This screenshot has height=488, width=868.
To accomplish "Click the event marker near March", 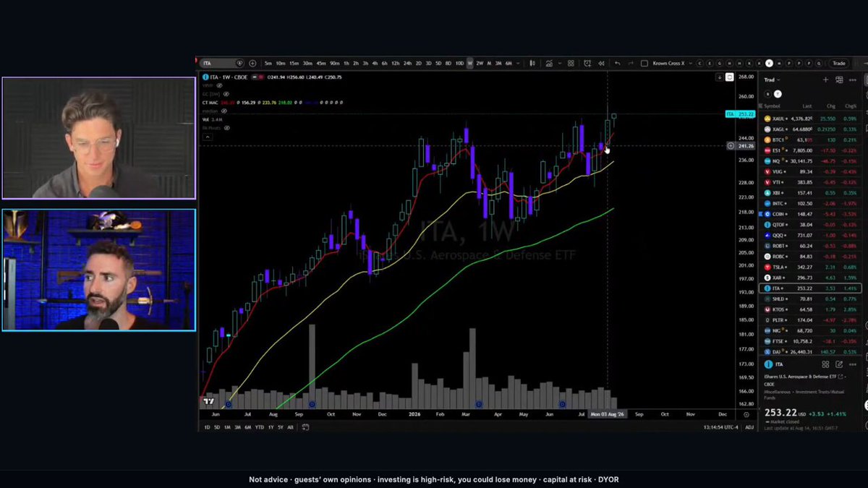I will [478, 404].
